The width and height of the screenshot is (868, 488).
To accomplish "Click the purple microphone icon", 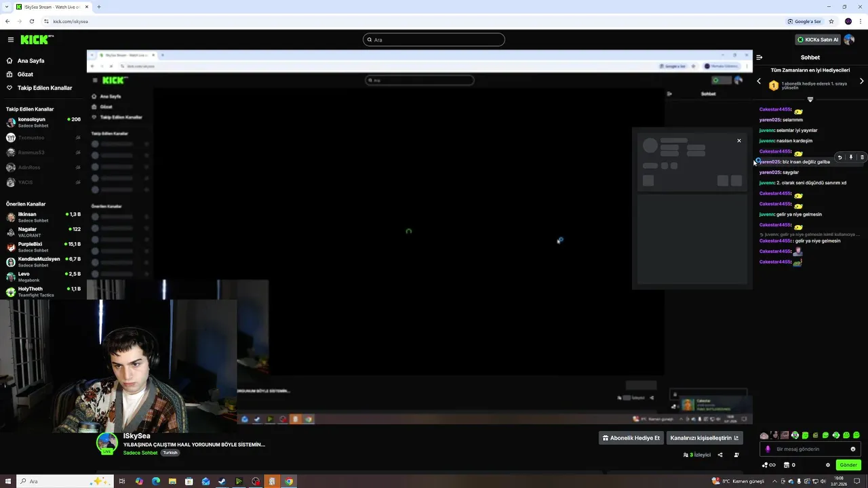I will tap(768, 449).
